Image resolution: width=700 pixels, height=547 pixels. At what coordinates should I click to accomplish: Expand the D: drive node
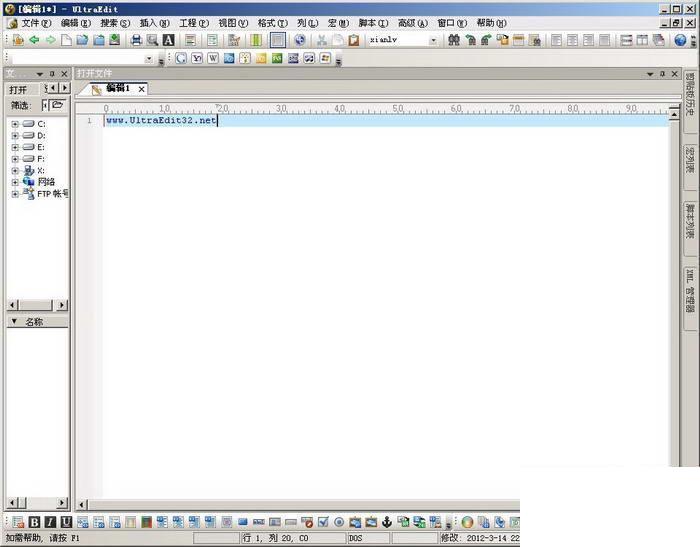15,135
